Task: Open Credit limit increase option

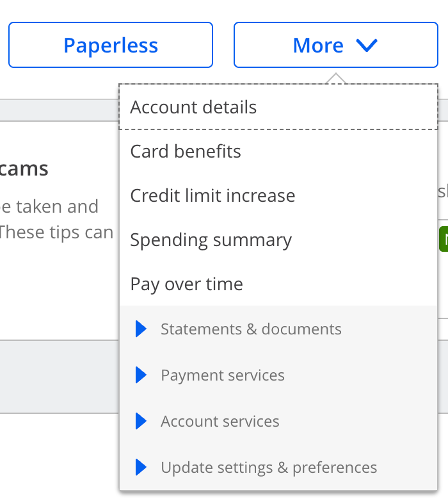Action: (212, 195)
